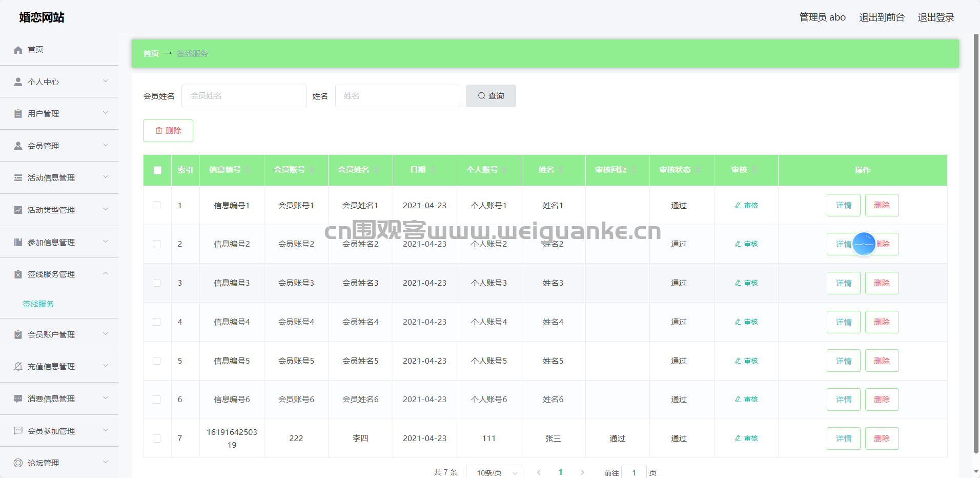Click 退出登录 link in header
Viewport: 980px width, 478px height.
[935, 17]
